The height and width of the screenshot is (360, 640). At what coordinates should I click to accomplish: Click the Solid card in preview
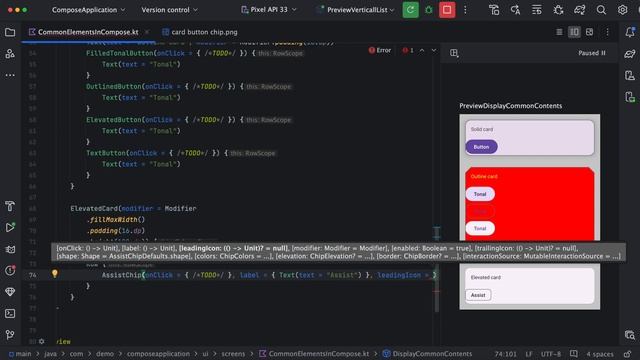[530, 138]
